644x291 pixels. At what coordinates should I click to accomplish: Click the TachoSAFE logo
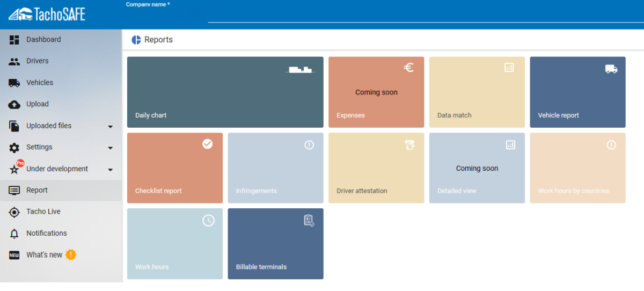point(47,14)
